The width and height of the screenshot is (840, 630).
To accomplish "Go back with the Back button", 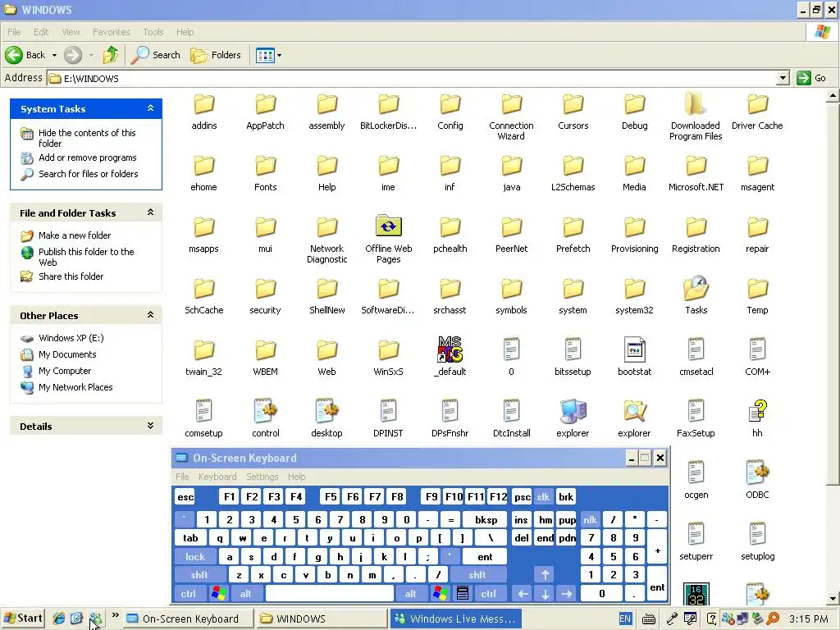I will click(x=25, y=55).
